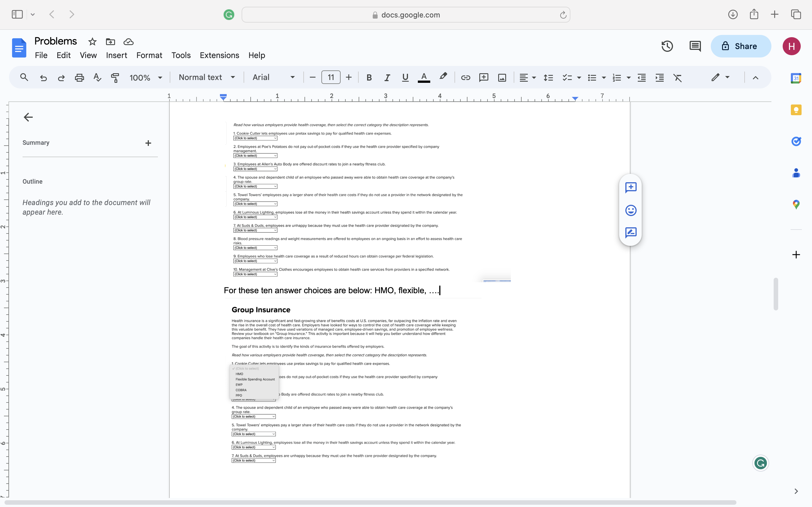Insert an image

tap(502, 77)
